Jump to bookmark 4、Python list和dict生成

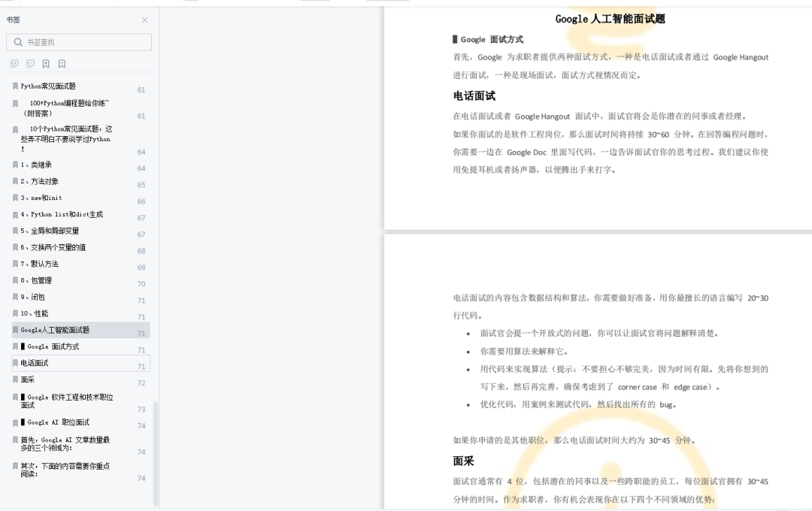(x=62, y=214)
